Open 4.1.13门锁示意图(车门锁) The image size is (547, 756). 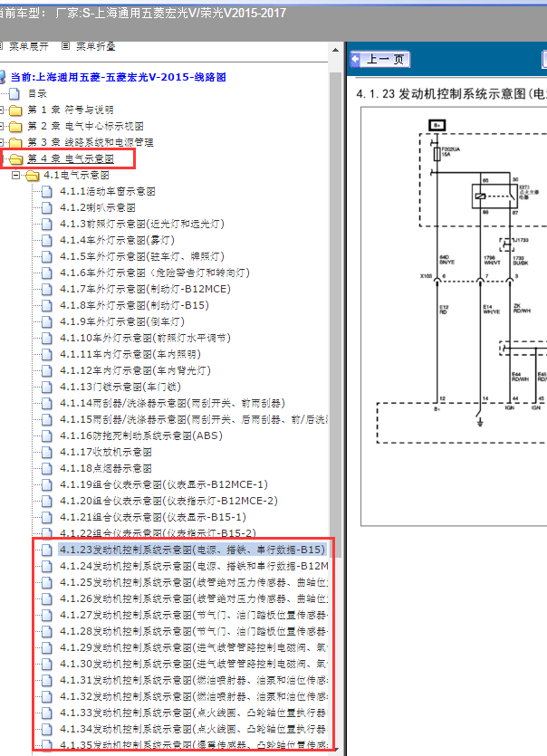120,388
